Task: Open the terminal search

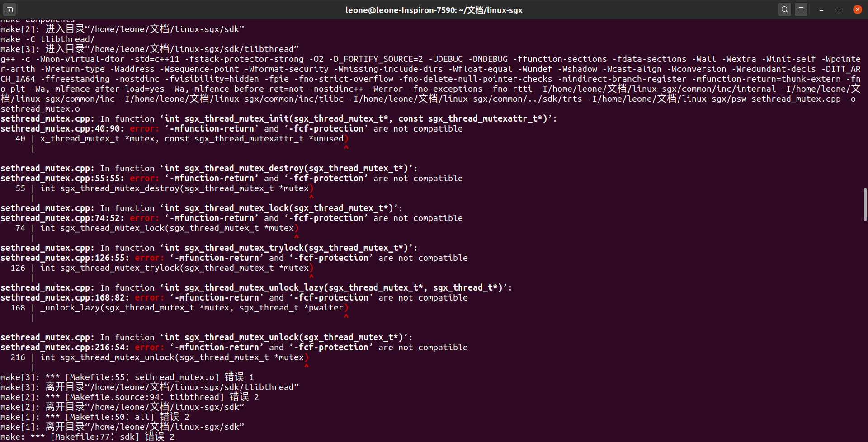Action: [784, 9]
